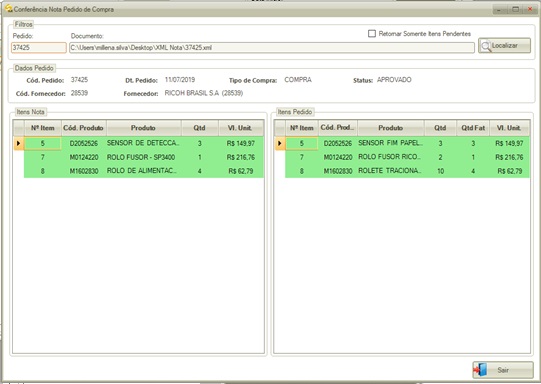Click M1602830 code in Itens Pedido

point(338,171)
